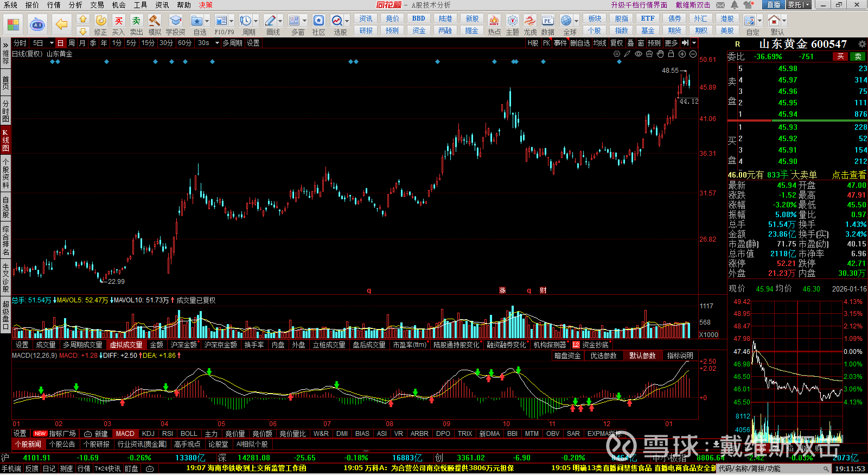
Task: Click the red 买 button beside 委比
Action: pyautogui.click(x=840, y=56)
